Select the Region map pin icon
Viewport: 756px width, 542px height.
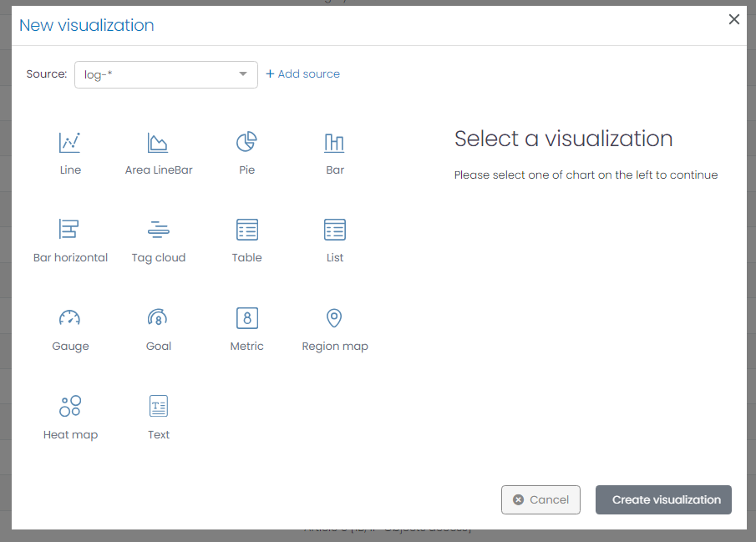pos(334,318)
